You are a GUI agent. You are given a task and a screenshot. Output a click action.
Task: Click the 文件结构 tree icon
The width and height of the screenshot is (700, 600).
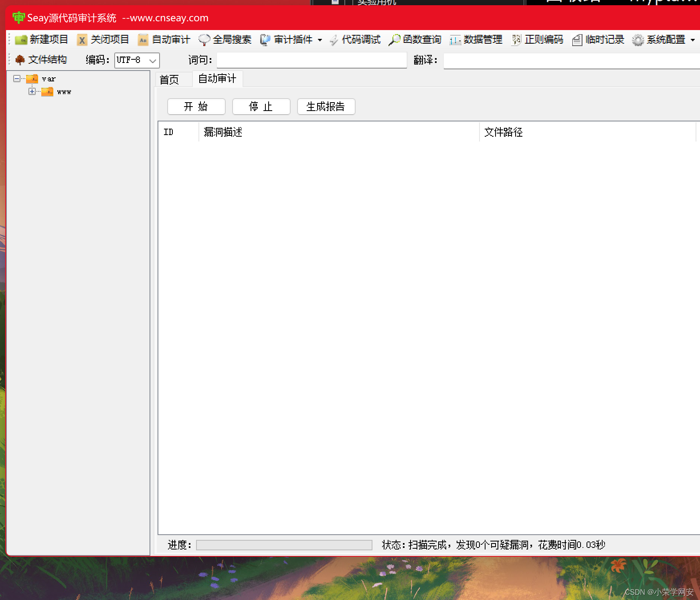tap(20, 60)
